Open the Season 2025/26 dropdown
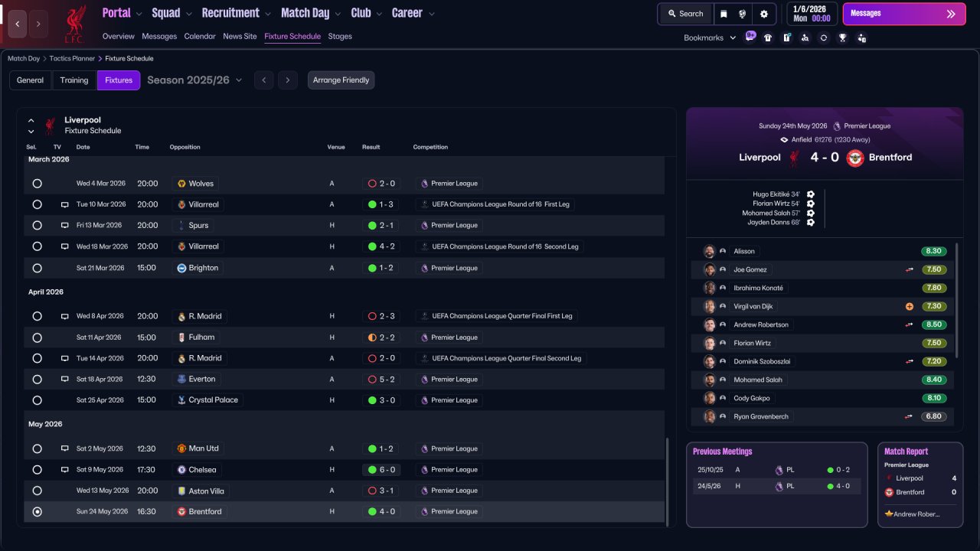This screenshot has width=980, height=551. (x=194, y=80)
